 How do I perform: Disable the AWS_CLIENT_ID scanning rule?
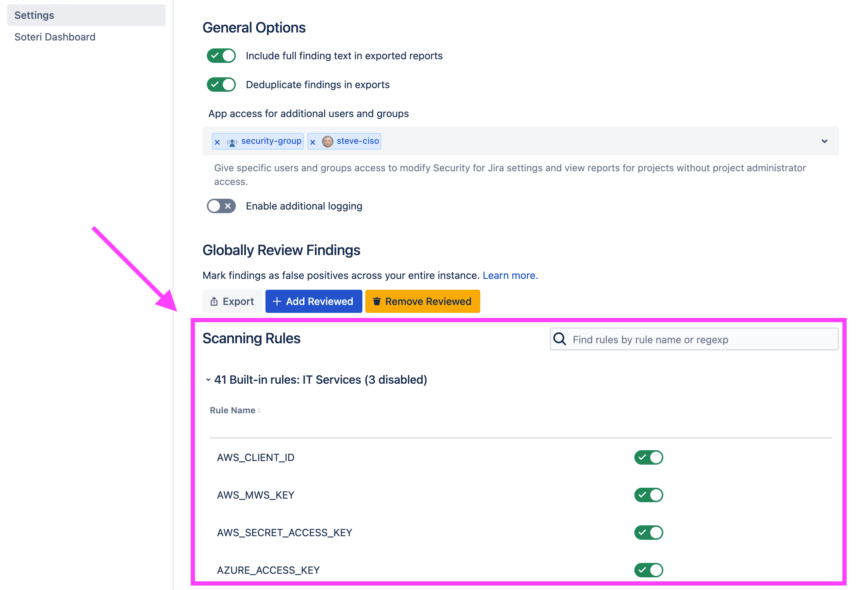649,457
